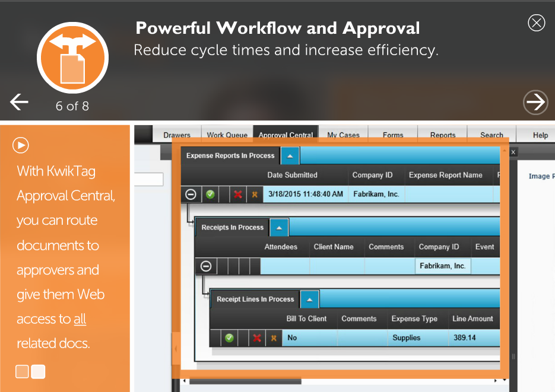Click the horizontal scrollbar thumb below the grid
The width and height of the screenshot is (555, 392).
tap(245, 381)
